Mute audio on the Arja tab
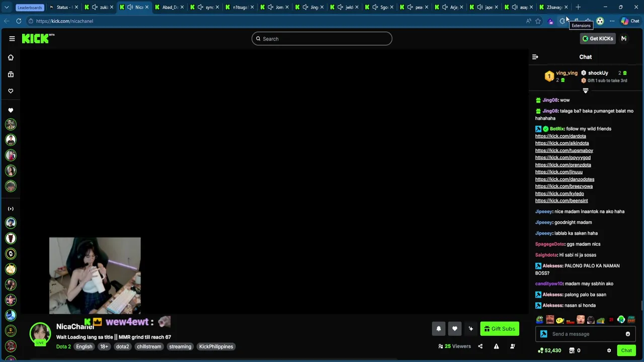644x362 pixels. point(445,7)
